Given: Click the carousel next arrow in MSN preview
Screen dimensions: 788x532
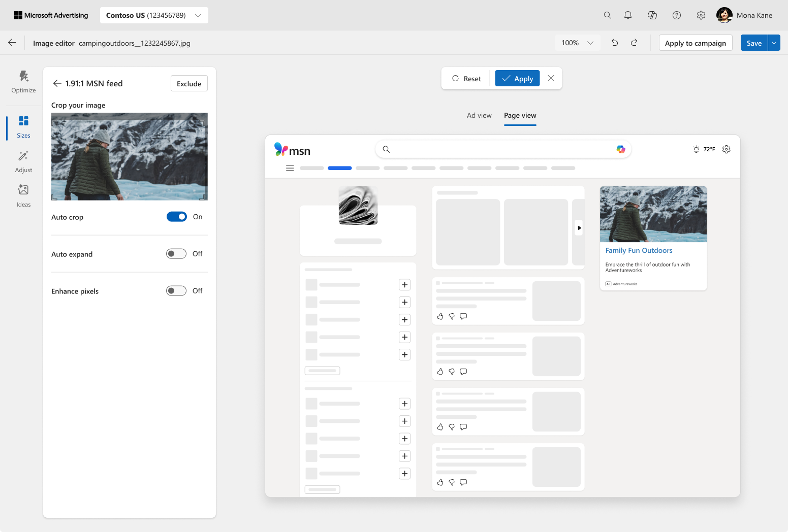Looking at the screenshot, I should click(x=579, y=228).
